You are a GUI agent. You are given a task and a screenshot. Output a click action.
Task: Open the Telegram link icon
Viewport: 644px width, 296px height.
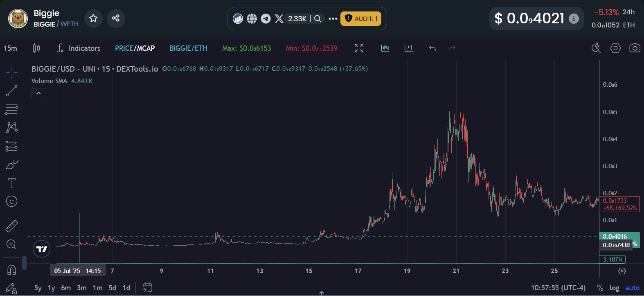(266, 19)
